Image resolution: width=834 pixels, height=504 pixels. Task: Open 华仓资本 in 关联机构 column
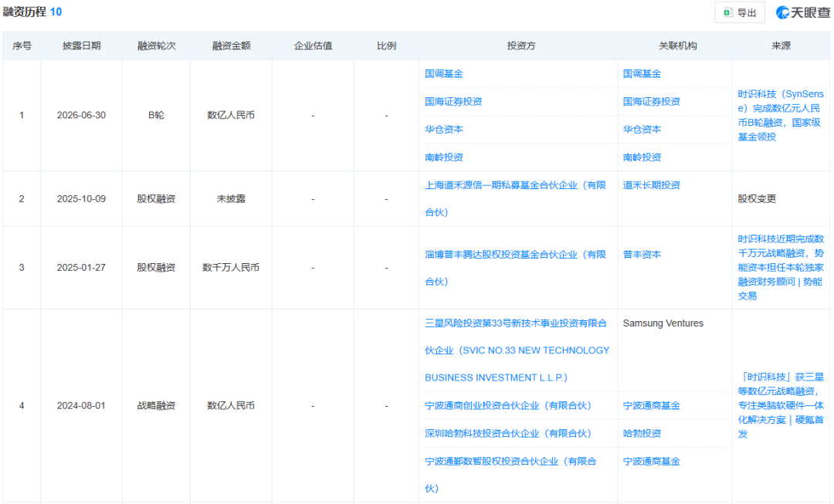pyautogui.click(x=642, y=129)
